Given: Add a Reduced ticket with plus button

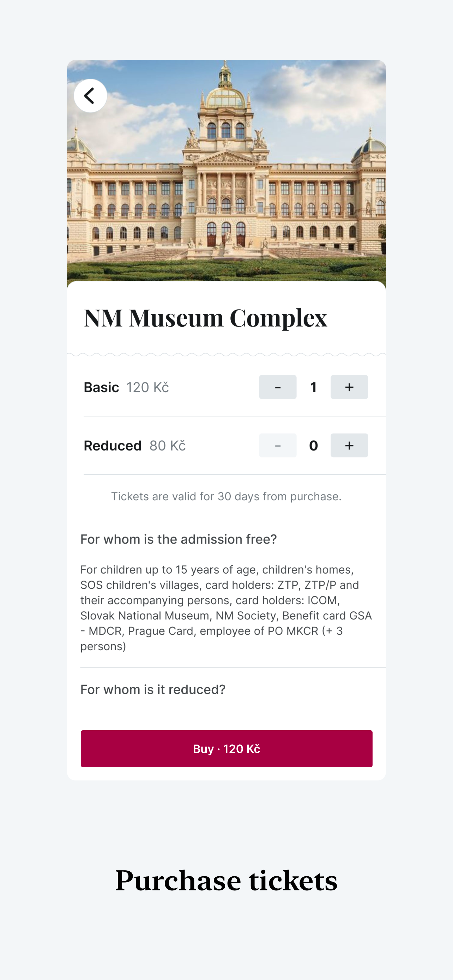Looking at the screenshot, I should click(349, 445).
